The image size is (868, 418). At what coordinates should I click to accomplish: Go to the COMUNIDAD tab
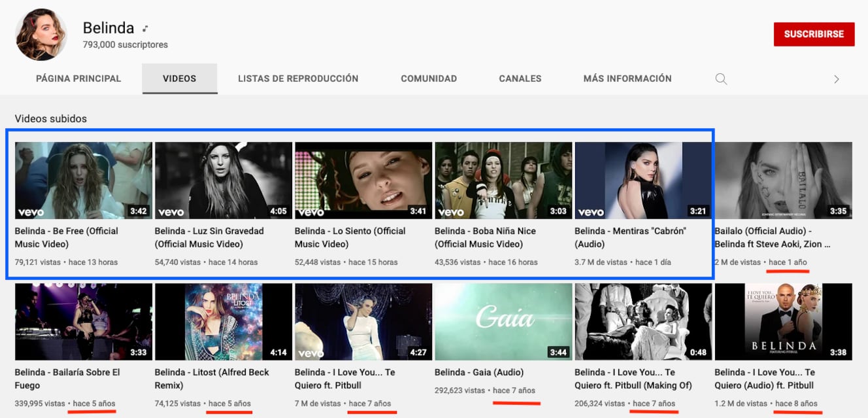[429, 78]
